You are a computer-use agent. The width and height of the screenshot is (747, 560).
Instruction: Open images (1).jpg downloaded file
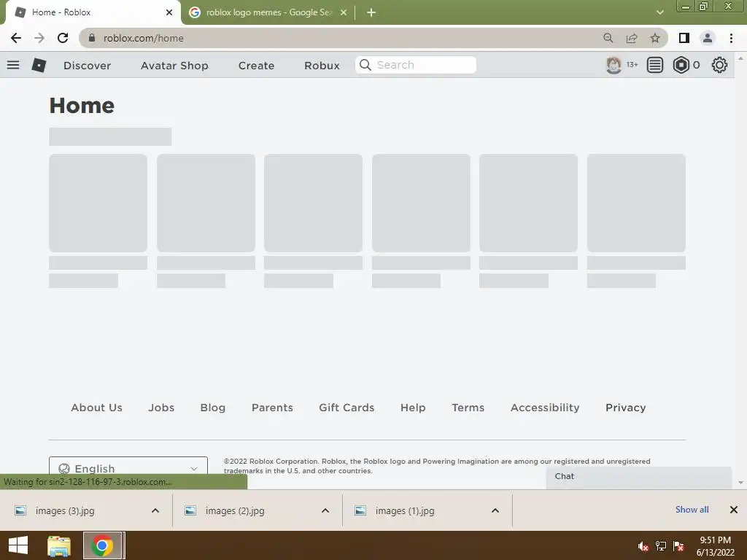(405, 510)
